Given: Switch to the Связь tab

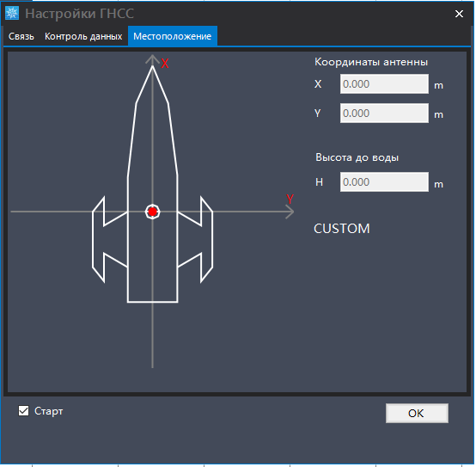Looking at the screenshot, I should (x=21, y=36).
